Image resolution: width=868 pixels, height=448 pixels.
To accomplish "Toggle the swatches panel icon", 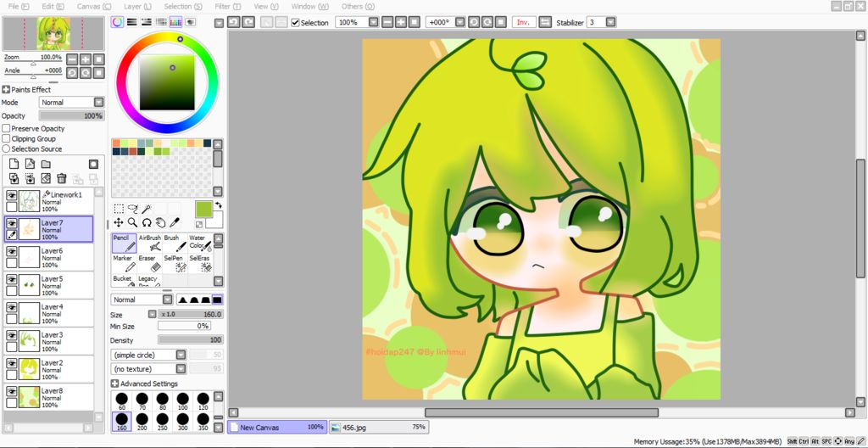I will 175,22.
